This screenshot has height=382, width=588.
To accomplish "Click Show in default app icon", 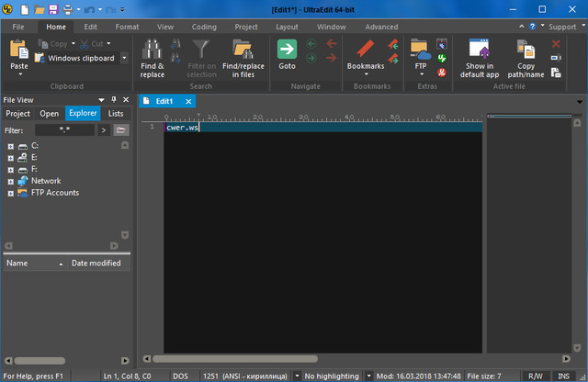I will coord(479,49).
